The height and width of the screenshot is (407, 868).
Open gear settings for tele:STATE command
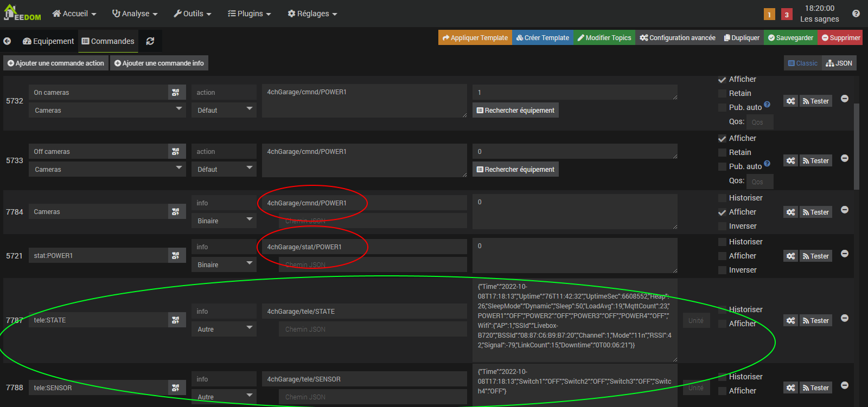(x=790, y=321)
